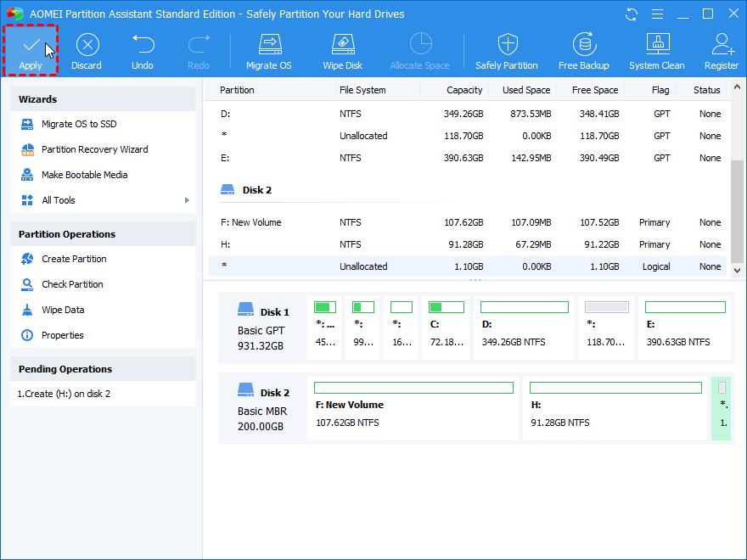Start Free Backup from the toolbar
Viewport: 747px width, 560px height.
click(583, 44)
